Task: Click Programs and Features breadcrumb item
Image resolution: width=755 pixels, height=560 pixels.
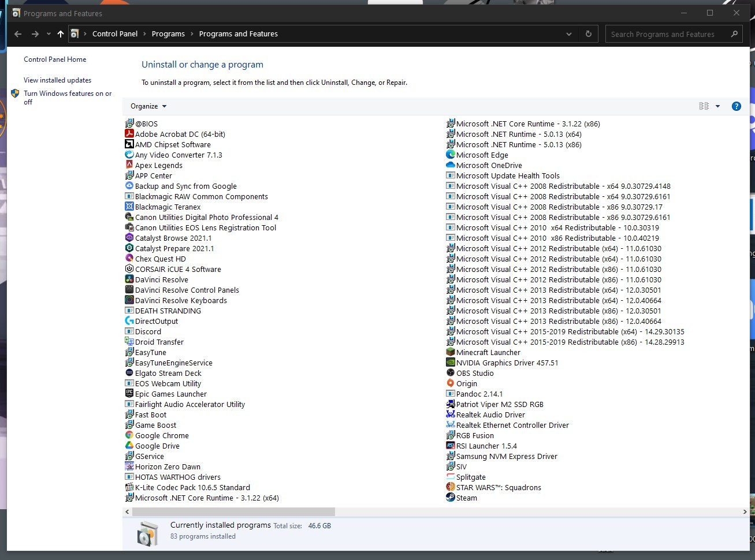Action: tap(239, 34)
